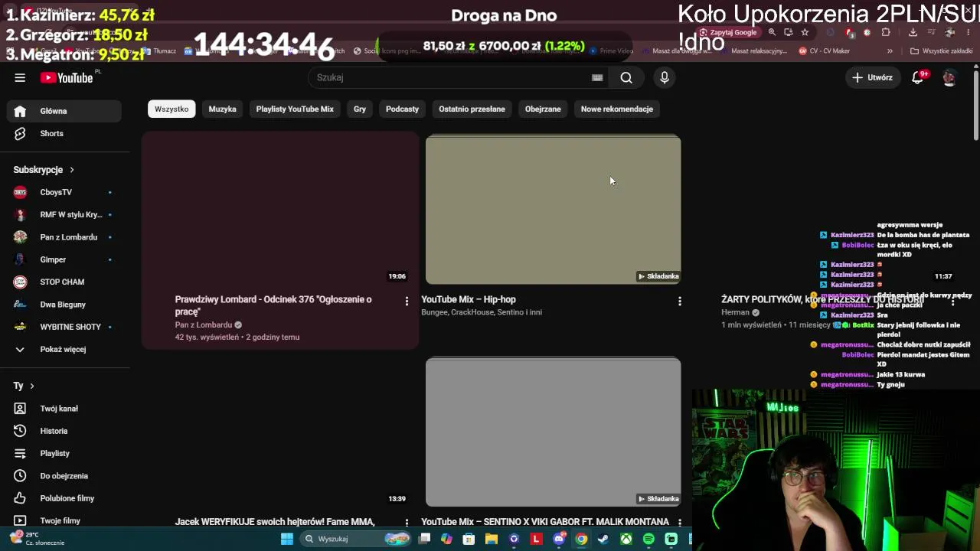Open Spotify from the taskbar
Screen dimensions: 980x551
[648, 539]
